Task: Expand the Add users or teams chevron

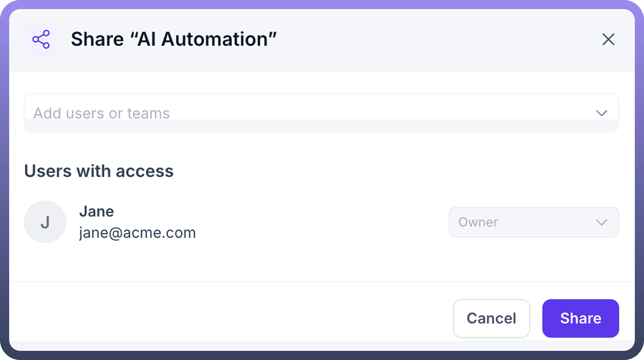Action: (x=601, y=113)
